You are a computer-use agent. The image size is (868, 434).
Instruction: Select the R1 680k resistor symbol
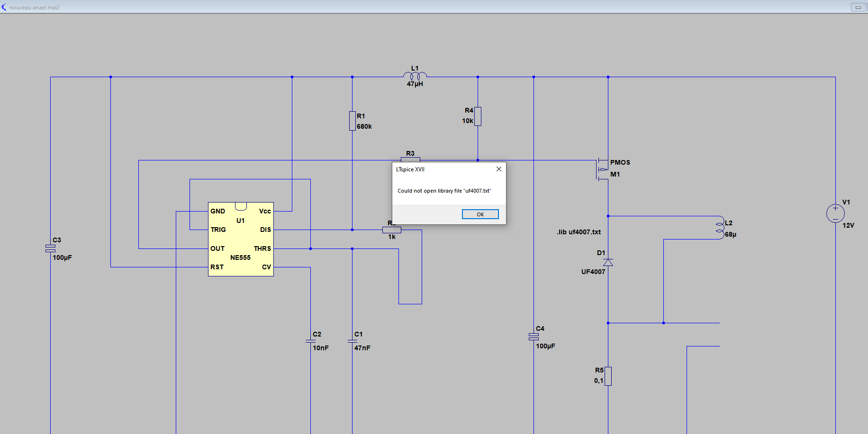352,121
